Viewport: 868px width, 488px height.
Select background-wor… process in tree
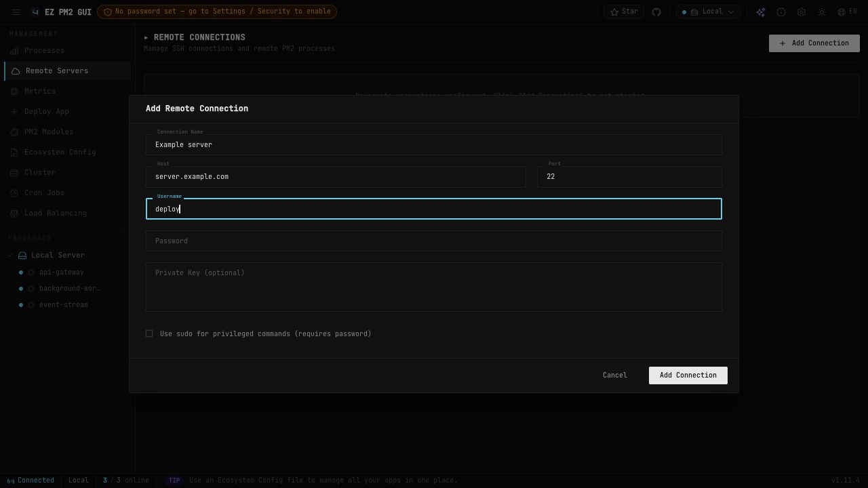pyautogui.click(x=69, y=289)
